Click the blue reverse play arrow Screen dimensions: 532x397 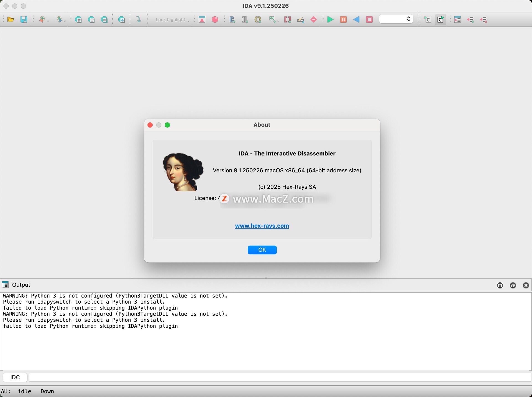[x=356, y=20]
